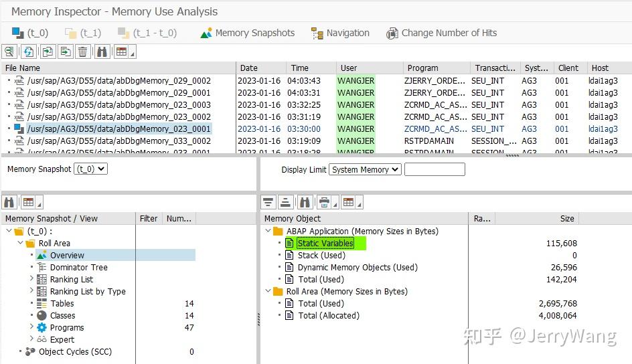Open layout settings for file list
632x364 pixels.
pyautogui.click(x=121, y=52)
